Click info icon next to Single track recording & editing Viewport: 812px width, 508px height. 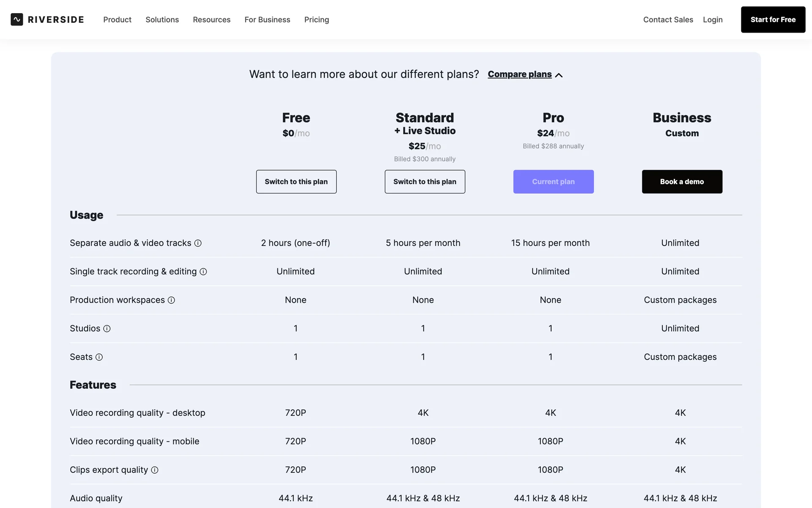tap(203, 272)
